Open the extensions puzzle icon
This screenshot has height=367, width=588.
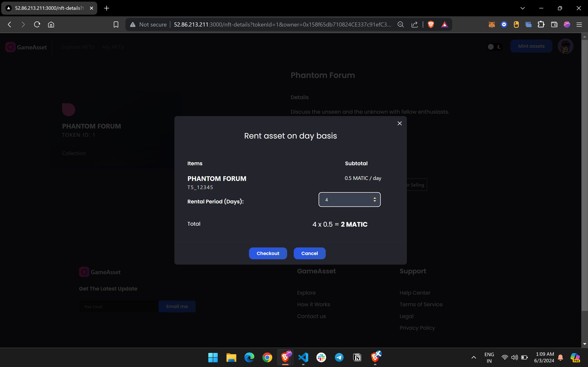[541, 24]
